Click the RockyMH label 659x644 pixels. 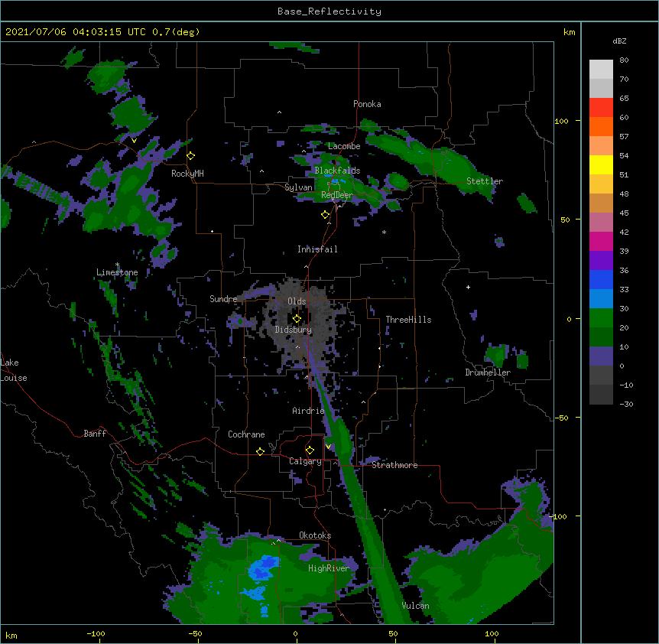point(187,174)
